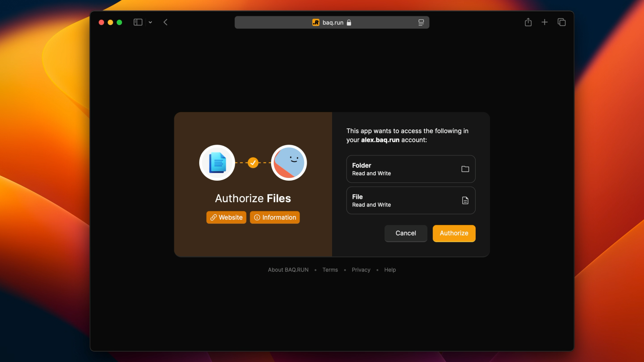Minimize the Safari window
Screen dimensions: 644x362
pyautogui.click(x=110, y=22)
